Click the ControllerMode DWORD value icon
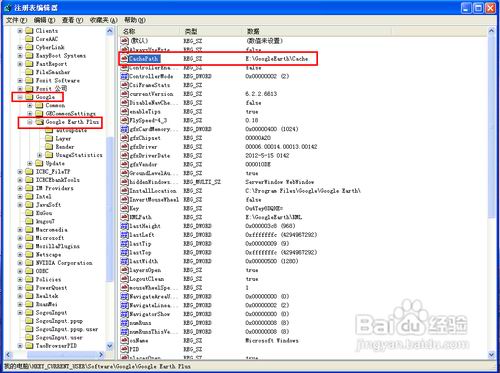This screenshot has width=500, height=373. tap(125, 76)
